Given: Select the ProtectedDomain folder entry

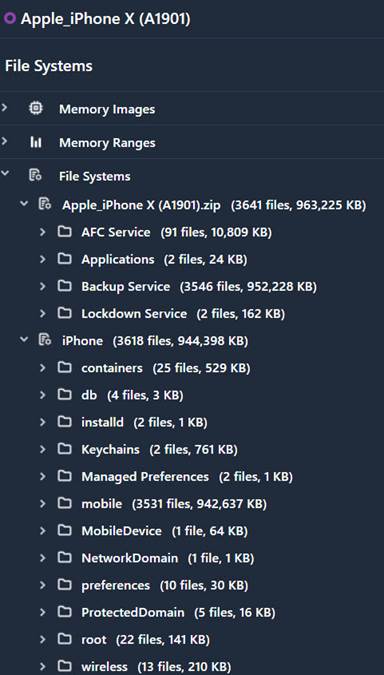Looking at the screenshot, I should coord(133,612).
